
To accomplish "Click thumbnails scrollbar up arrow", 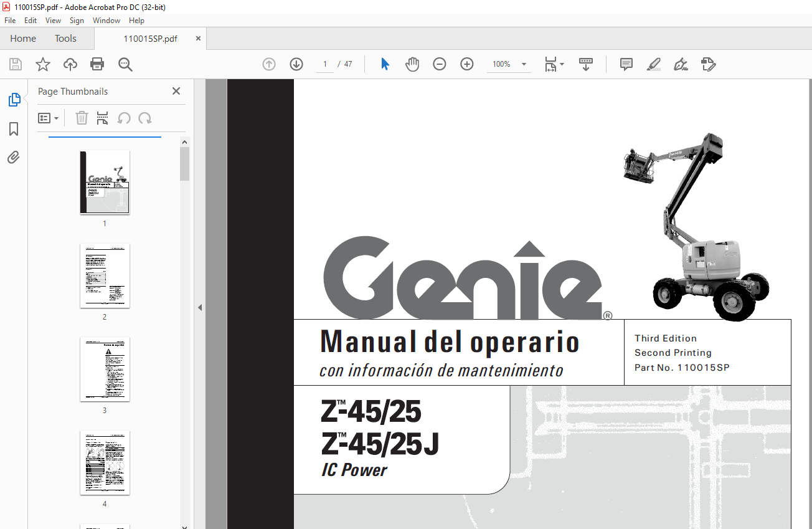I will click(x=185, y=142).
